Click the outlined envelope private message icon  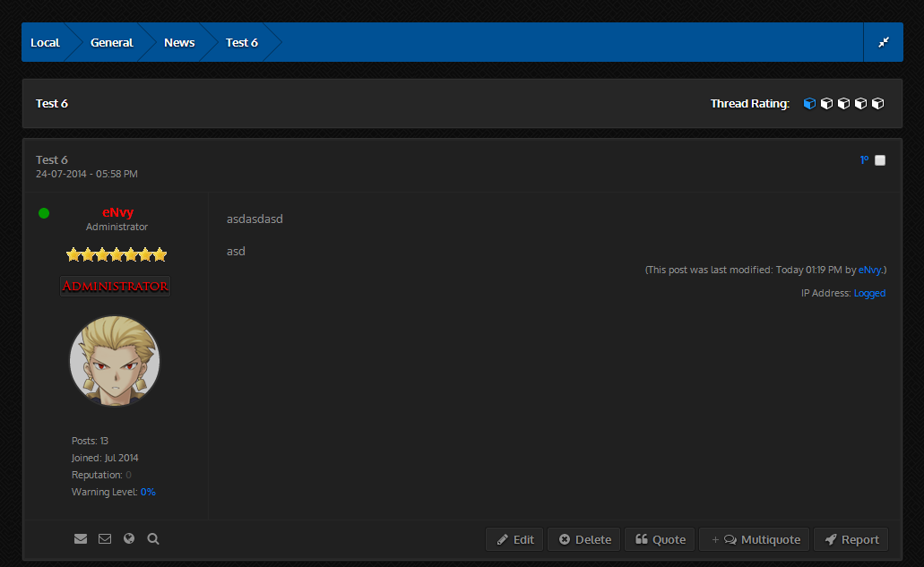105,539
